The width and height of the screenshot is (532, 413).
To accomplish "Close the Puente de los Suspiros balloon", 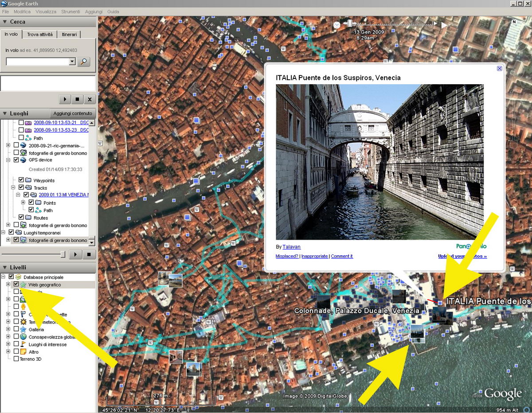I will point(500,68).
